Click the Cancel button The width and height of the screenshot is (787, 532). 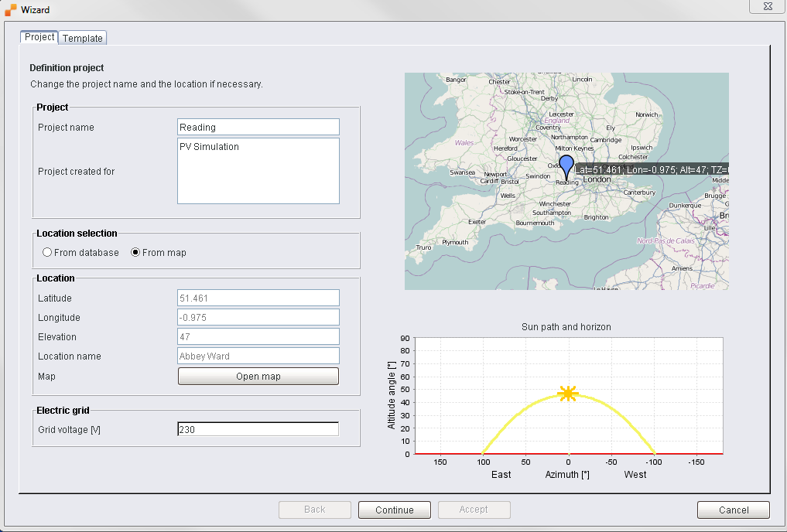click(733, 510)
